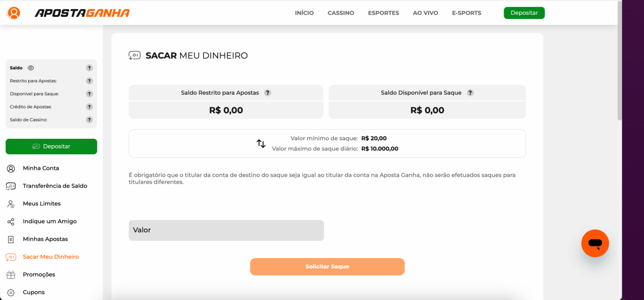The image size is (644, 300).
Task: Toggle the Saldo eye visibility icon
Action: click(x=31, y=68)
